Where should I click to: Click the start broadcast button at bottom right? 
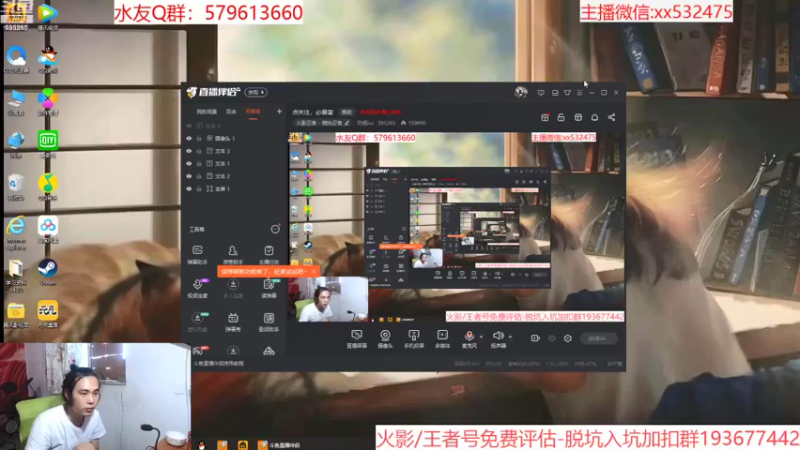(598, 338)
